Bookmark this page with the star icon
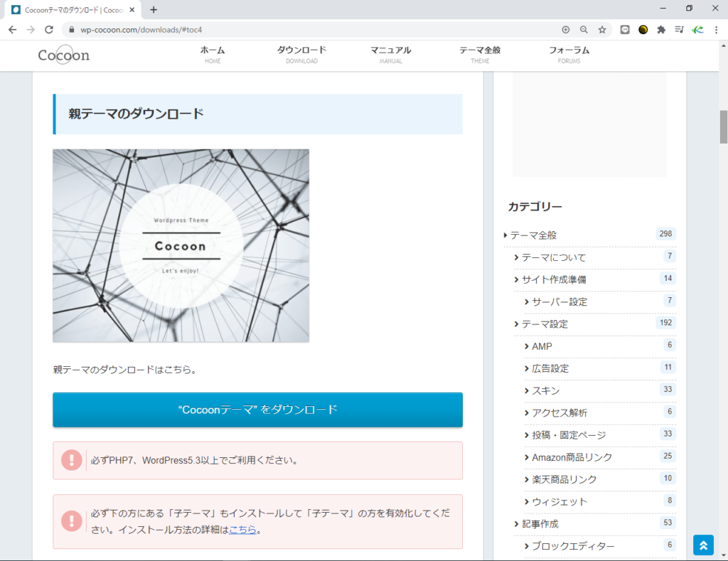 (602, 30)
